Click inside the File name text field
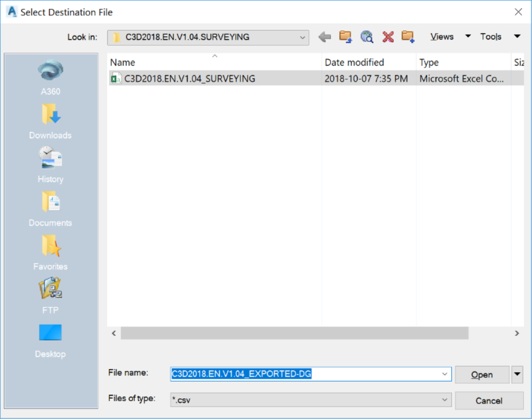This screenshot has height=419, width=532. pos(311,374)
